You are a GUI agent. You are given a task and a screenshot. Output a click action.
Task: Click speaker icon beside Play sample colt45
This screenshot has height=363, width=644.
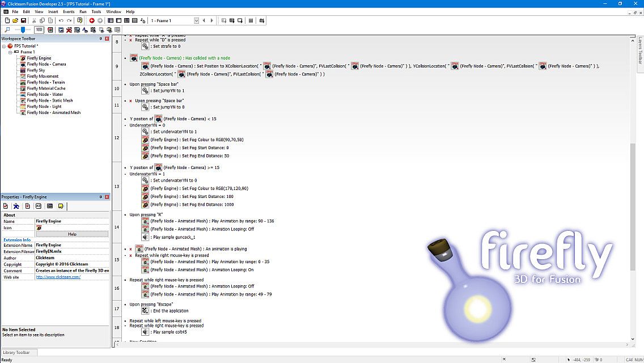tap(145, 332)
